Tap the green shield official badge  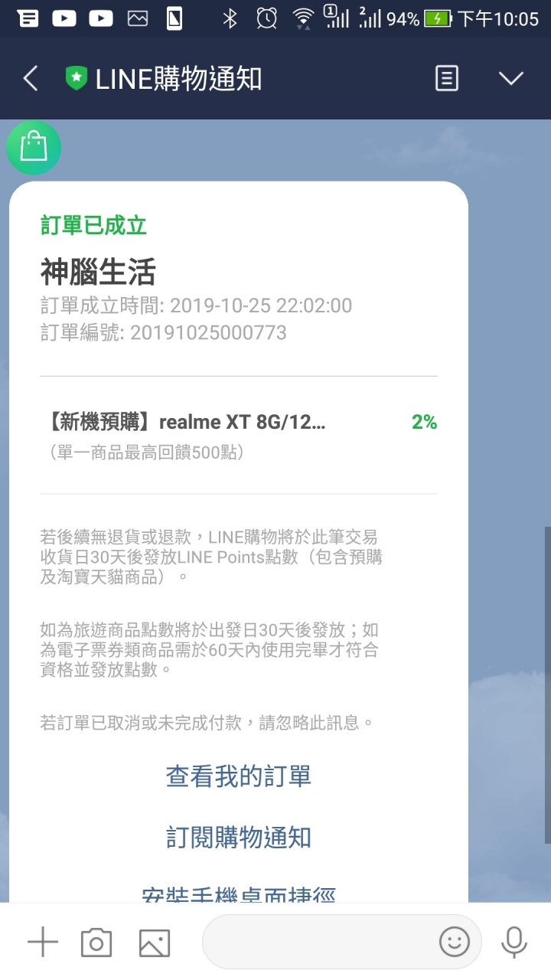point(77,78)
